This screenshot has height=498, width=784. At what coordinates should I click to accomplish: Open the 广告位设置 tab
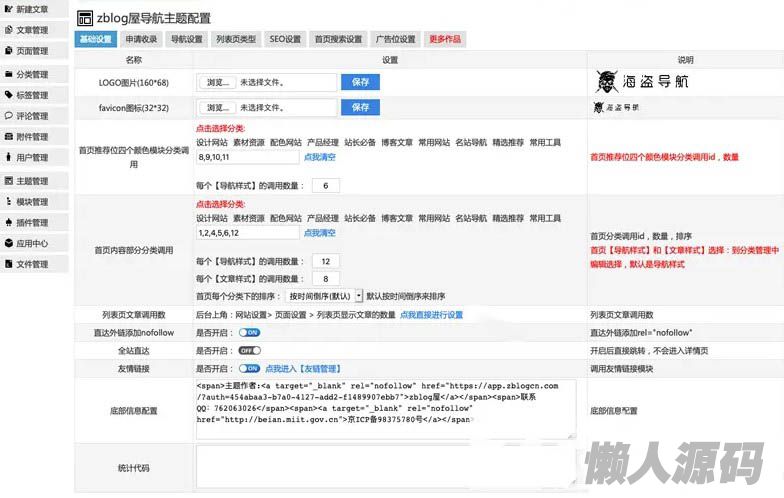tap(396, 39)
